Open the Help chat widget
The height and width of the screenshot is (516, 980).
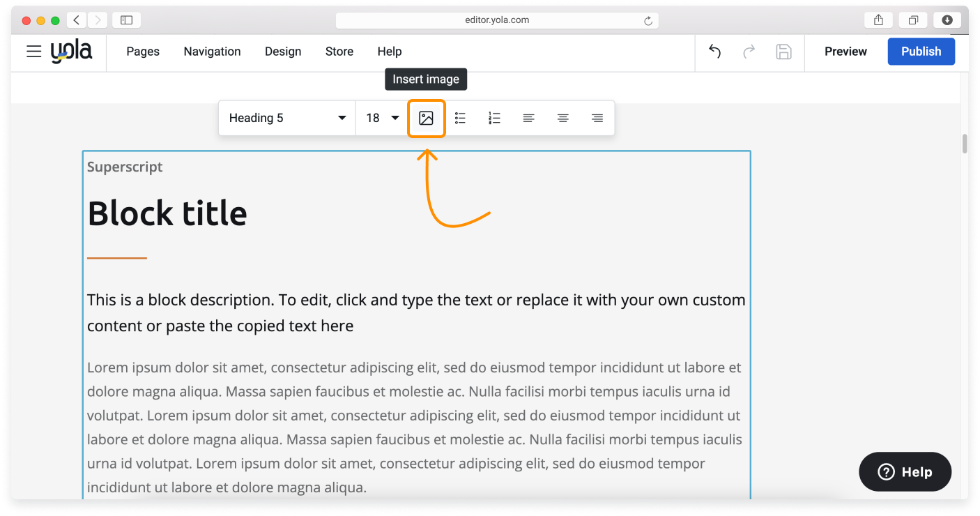pyautogui.click(x=905, y=472)
